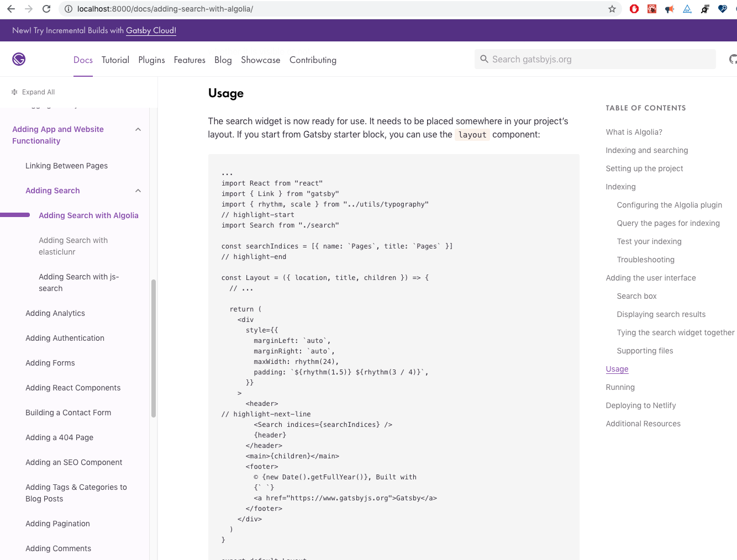Click the browser back arrow
Screen dimensions: 737x560
[x=11, y=9]
